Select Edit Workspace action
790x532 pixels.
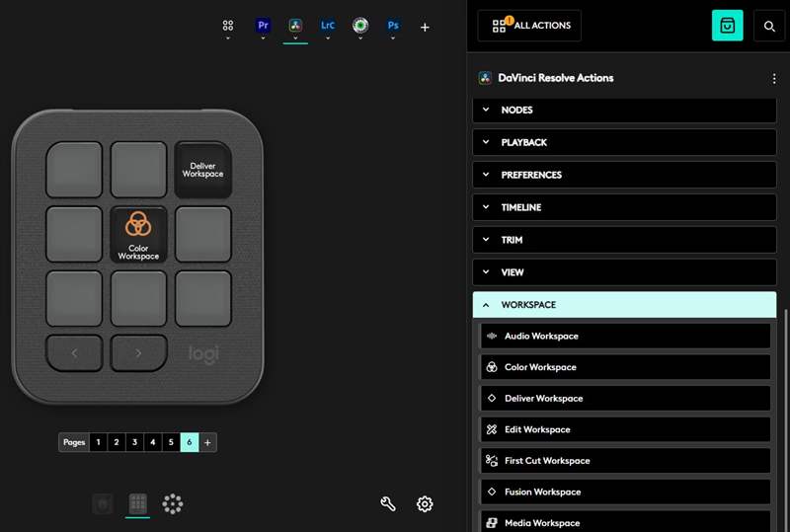click(x=625, y=429)
